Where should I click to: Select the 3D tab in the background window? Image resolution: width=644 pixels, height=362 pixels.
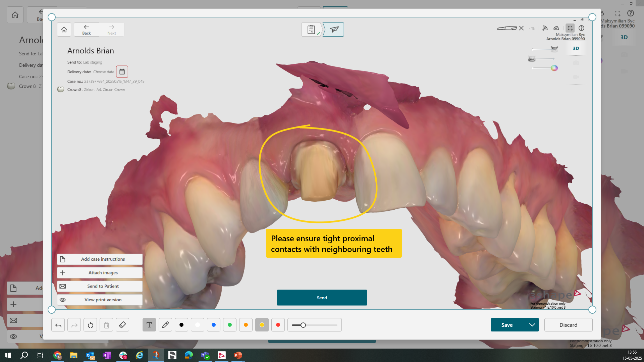[624, 37]
